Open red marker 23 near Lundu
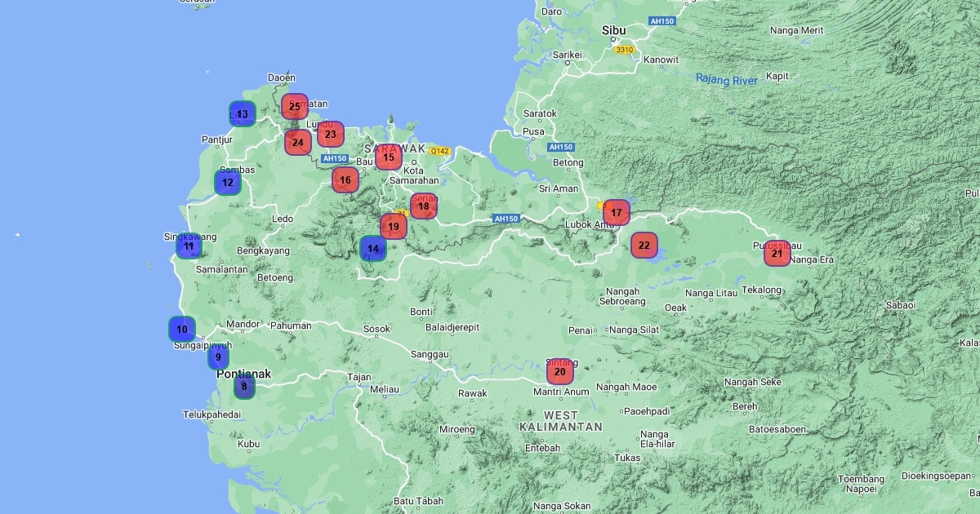Screen dimensions: 980x514 click(330, 134)
